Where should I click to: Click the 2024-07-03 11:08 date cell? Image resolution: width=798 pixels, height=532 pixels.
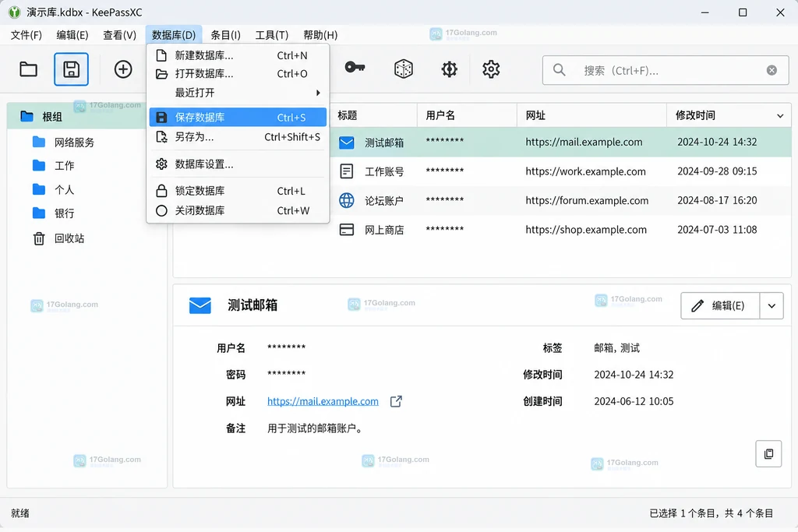[717, 229]
